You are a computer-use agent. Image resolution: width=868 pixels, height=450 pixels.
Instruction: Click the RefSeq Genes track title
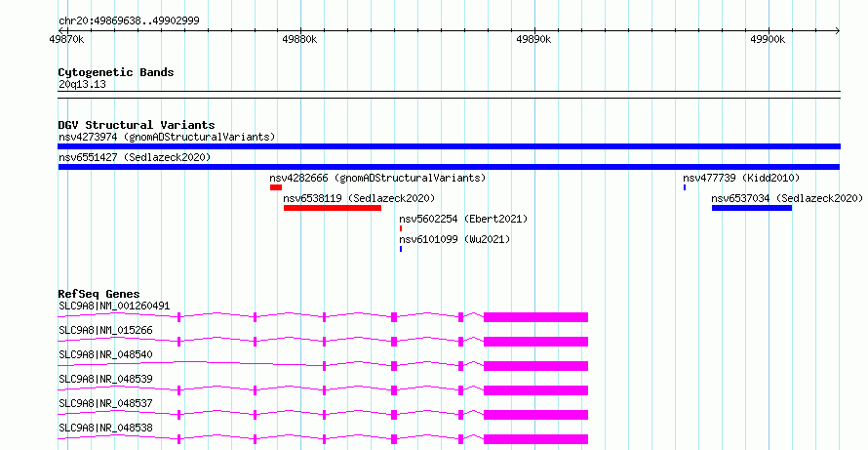99,294
